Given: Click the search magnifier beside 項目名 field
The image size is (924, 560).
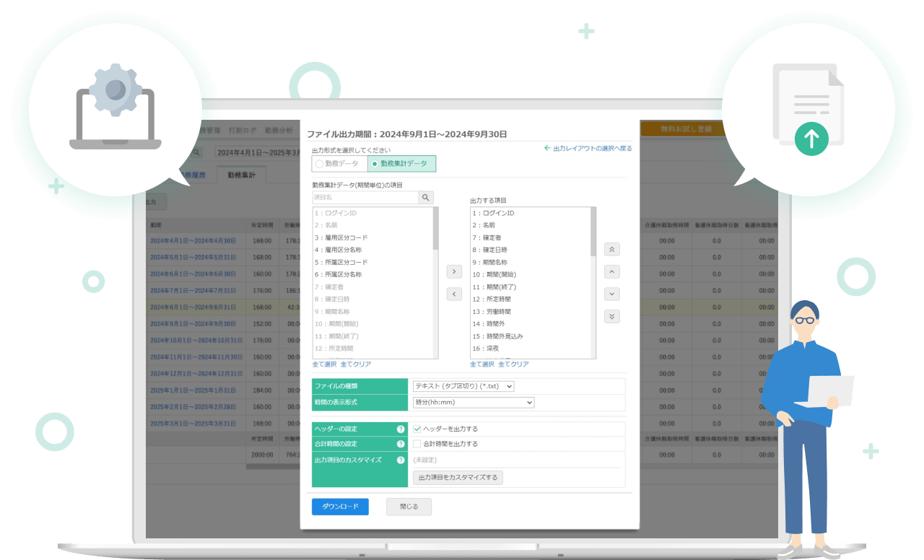Looking at the screenshot, I should (426, 197).
